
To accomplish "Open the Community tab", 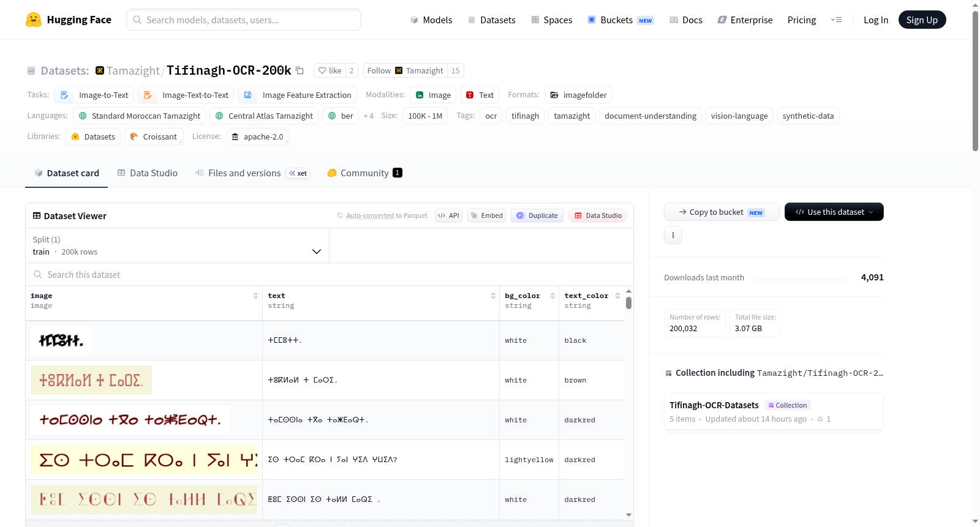I will tap(364, 173).
